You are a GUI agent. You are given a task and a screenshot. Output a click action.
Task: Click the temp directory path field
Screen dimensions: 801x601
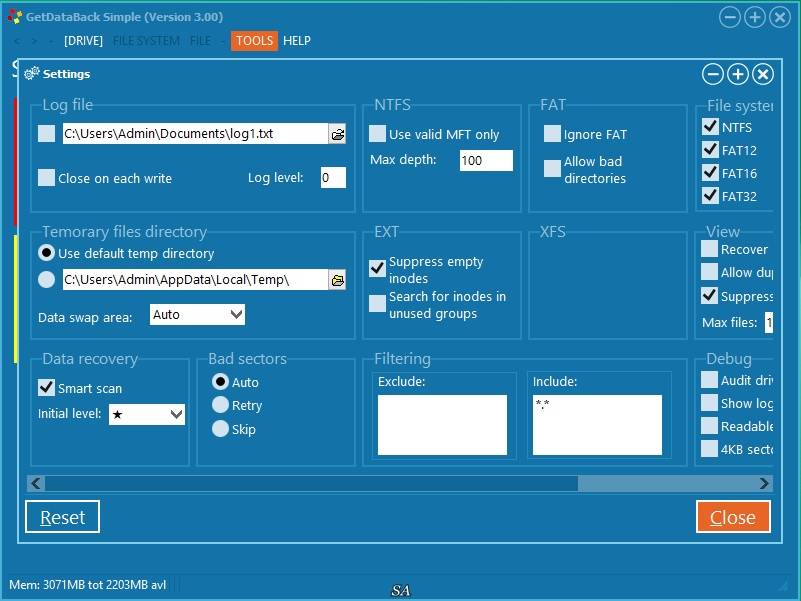pos(195,280)
